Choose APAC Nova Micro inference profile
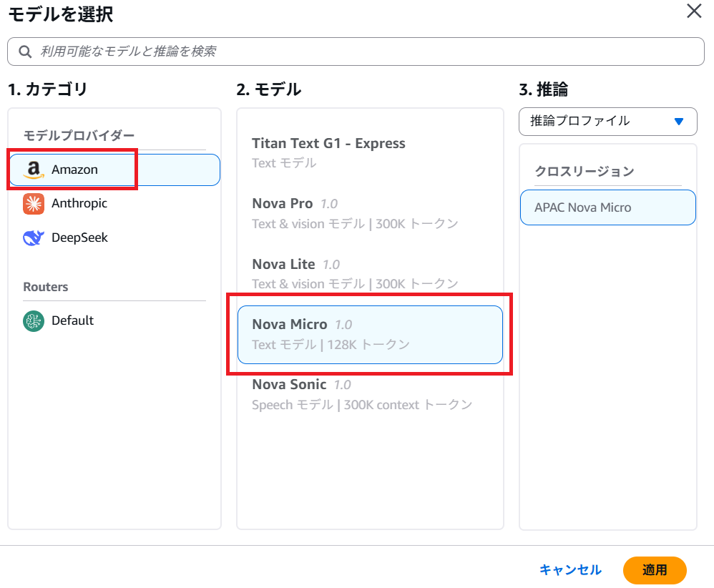Image resolution: width=714 pixels, height=588 pixels. coord(607,207)
